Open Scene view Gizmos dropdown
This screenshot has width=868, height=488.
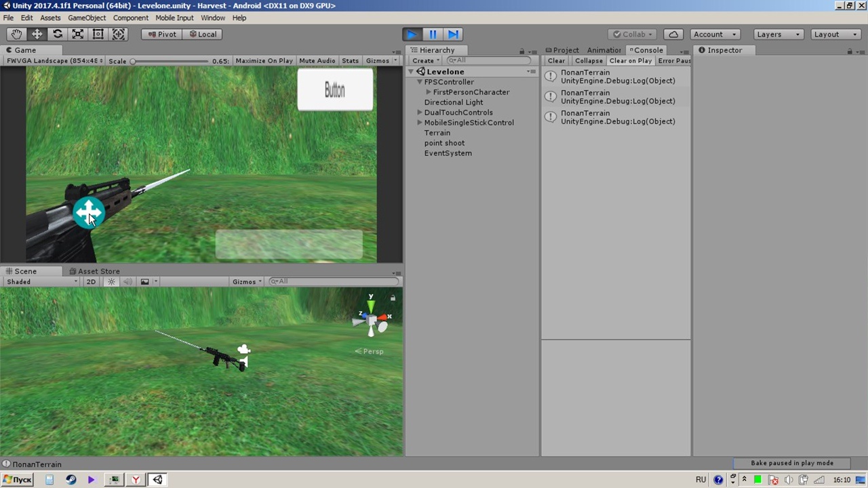pos(247,282)
